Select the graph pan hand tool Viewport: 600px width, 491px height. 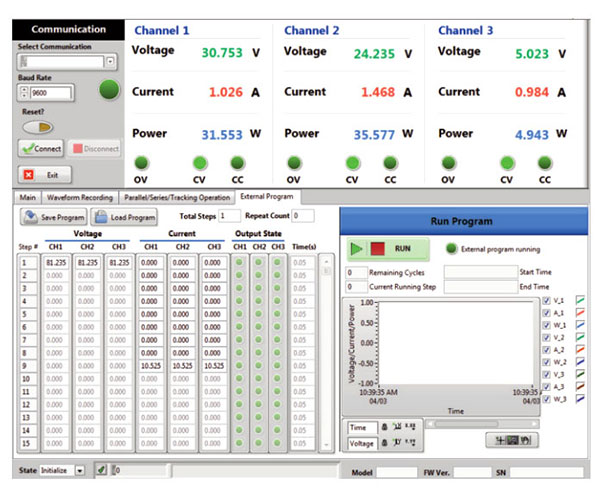[x=526, y=440]
